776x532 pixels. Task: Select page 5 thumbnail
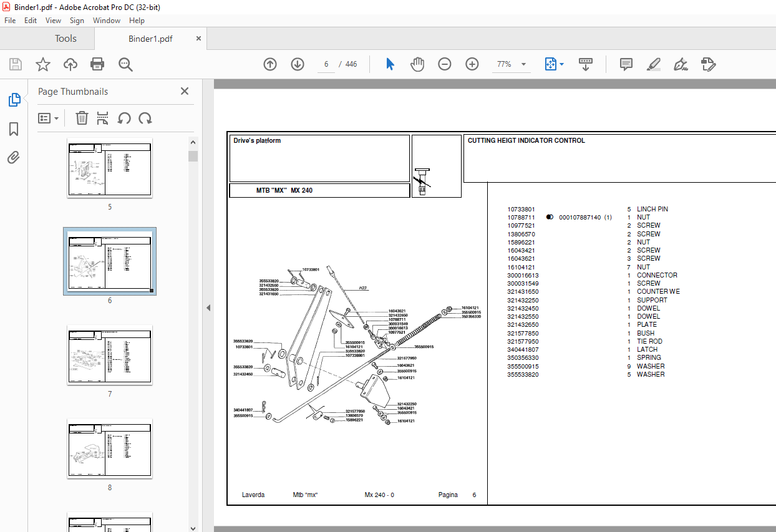click(x=110, y=168)
